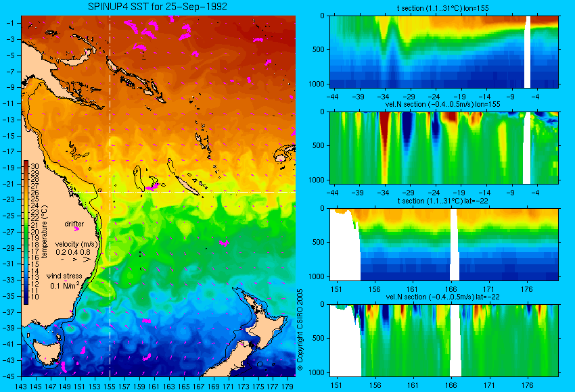Click the 'wind stress' legend label
Viewport: 575px width, 392px height.
pos(64,276)
